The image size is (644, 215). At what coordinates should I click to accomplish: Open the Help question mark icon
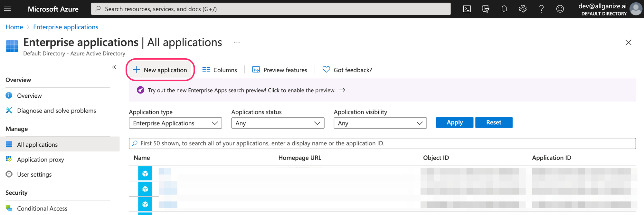542,9
